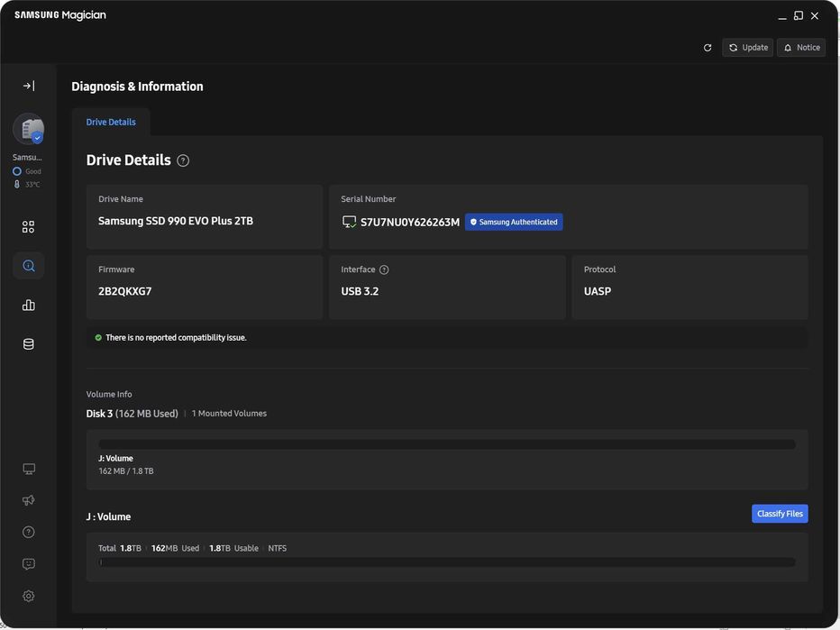This screenshot has width=840, height=630.
Task: Click the Classify Files button
Action: point(780,514)
